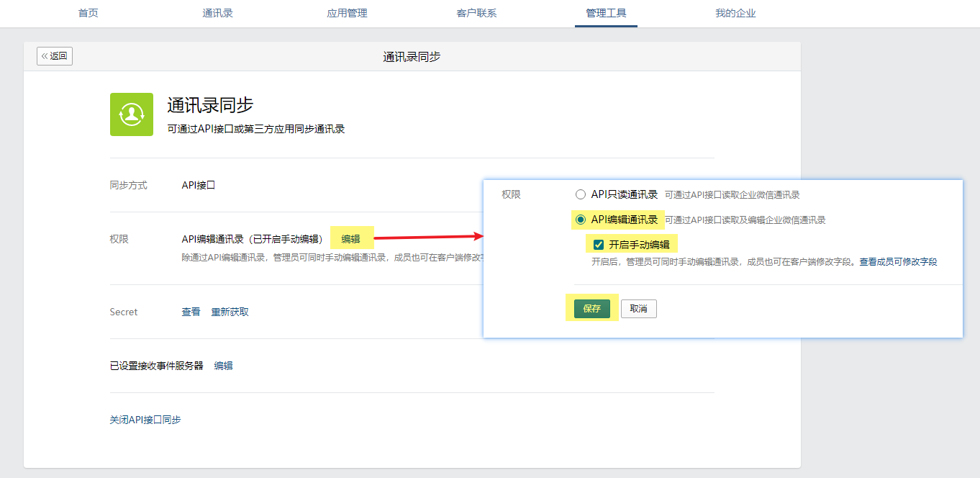Viewport: 980px width, 478px height.
Task: Click the large 通讯录同步 heading
Action: point(210,105)
